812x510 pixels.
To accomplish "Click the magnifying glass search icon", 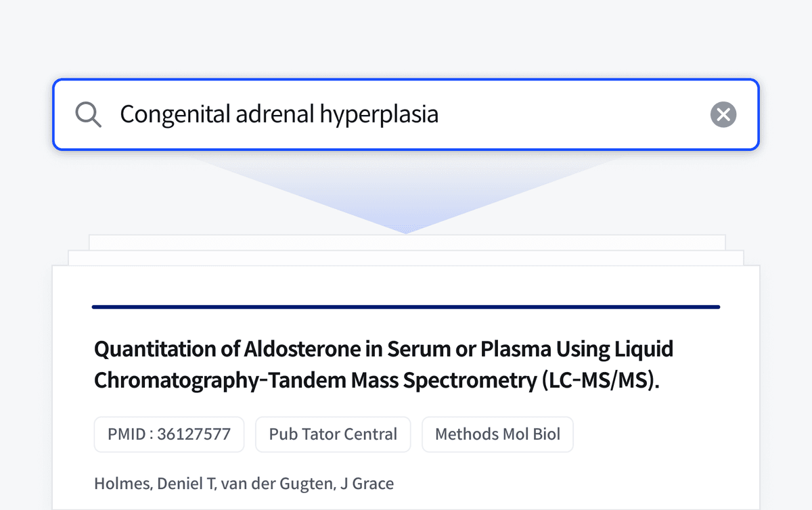I will click(x=89, y=114).
